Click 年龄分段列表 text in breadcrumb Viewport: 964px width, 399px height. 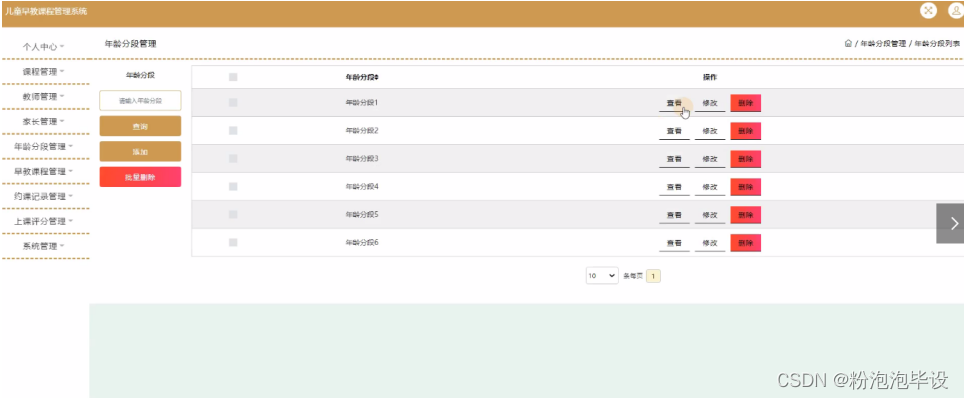tap(938, 44)
